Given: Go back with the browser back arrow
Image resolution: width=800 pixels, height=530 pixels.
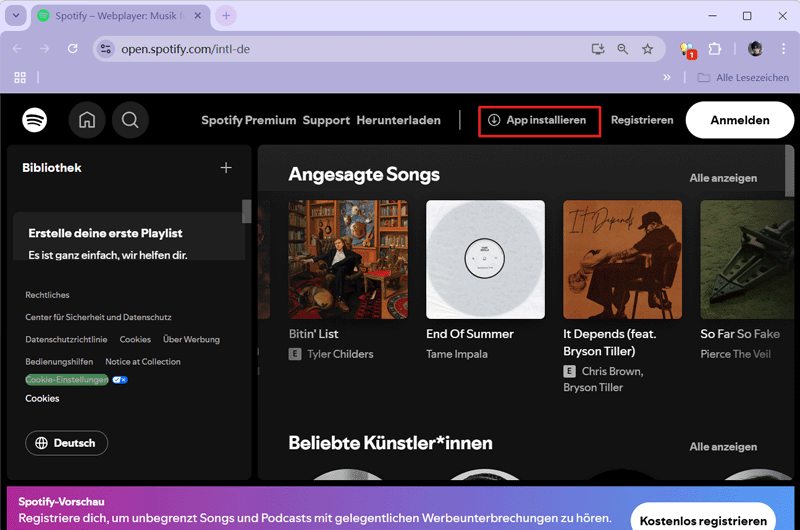Looking at the screenshot, I should click(x=17, y=48).
